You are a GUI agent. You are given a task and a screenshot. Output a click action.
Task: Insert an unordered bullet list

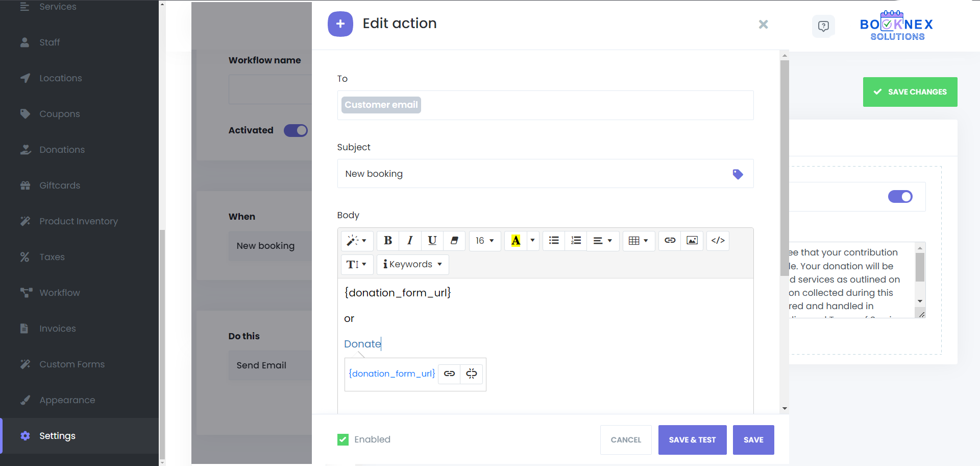554,241
